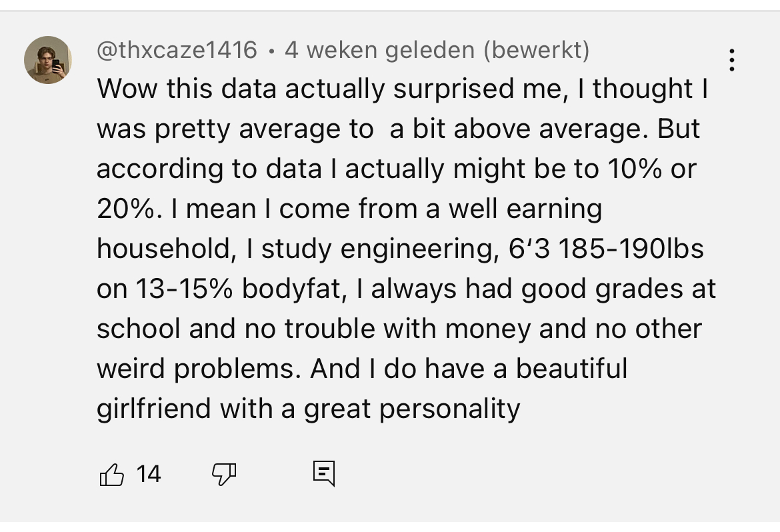Visit the @thxcaze1416 channel link
Viewport: 780px width, 532px height.
click(177, 50)
